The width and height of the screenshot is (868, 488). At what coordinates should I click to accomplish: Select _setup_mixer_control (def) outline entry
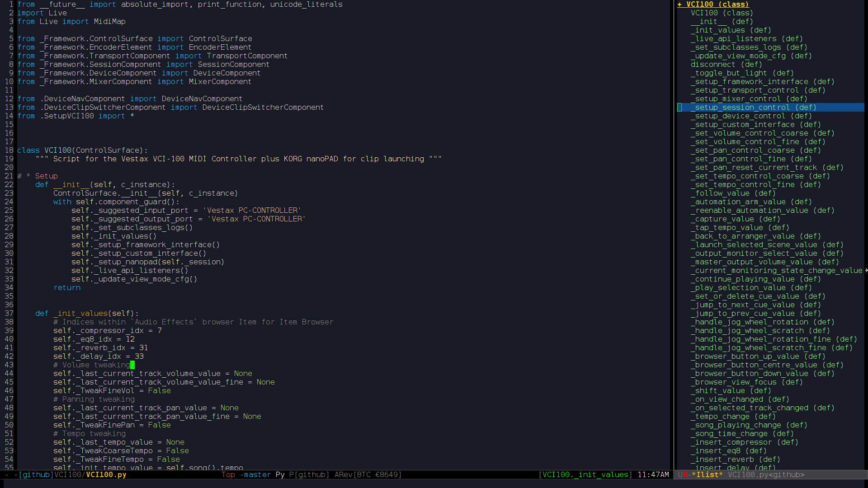point(749,99)
